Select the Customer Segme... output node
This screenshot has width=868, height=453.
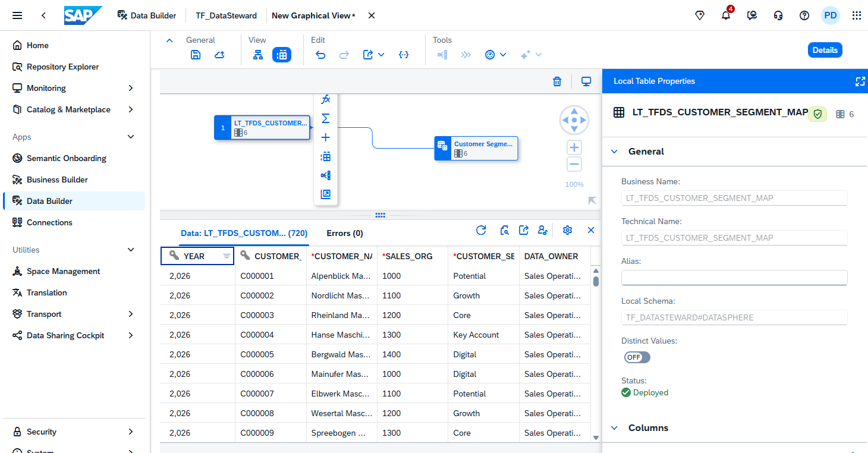(476, 148)
